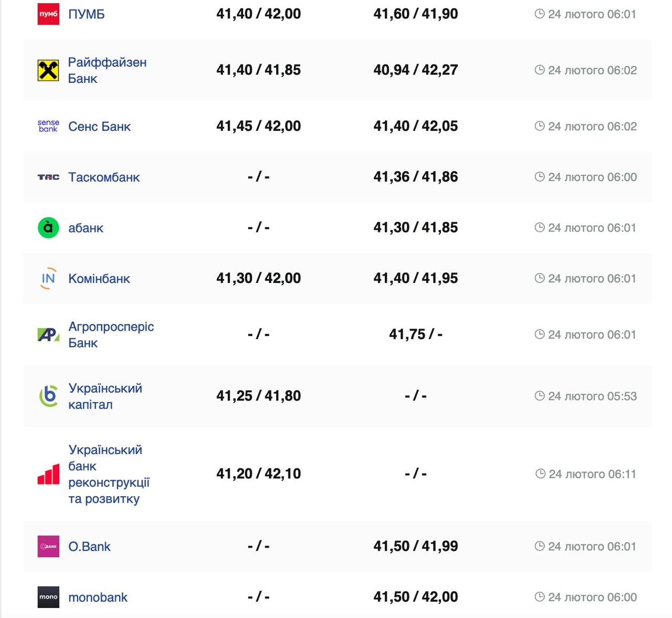This screenshot has height=618, width=672.
Task: Open the Сенс Банк link
Action: click(x=99, y=127)
